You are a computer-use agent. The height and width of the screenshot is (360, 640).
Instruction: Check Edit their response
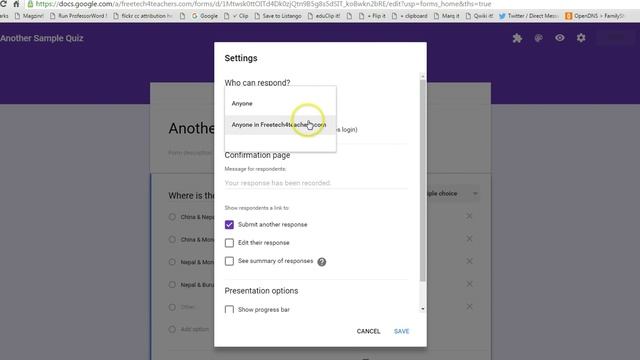[x=229, y=243]
